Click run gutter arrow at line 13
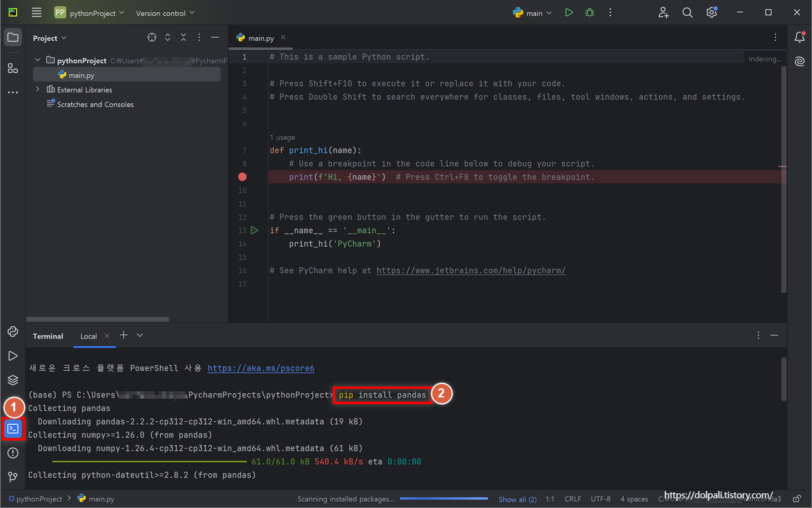812x508 pixels. pos(254,230)
